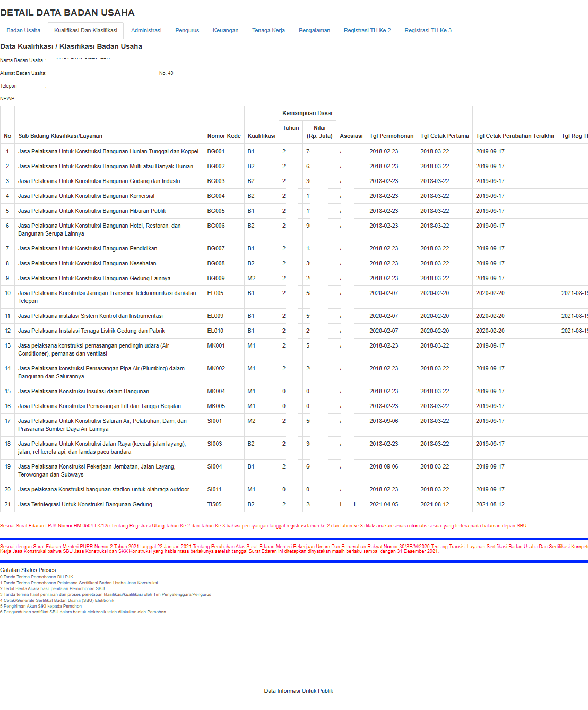This screenshot has width=588, height=710.
Task: Go to the Keuangan tab
Action: [226, 30]
